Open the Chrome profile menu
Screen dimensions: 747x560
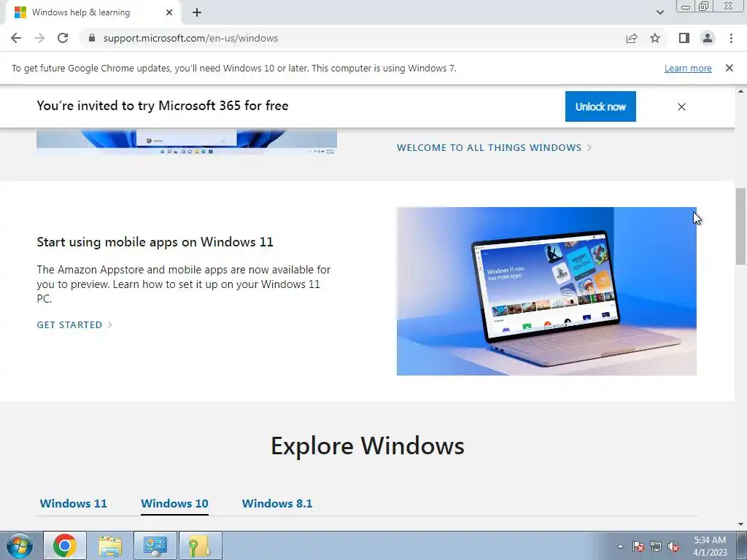click(708, 38)
